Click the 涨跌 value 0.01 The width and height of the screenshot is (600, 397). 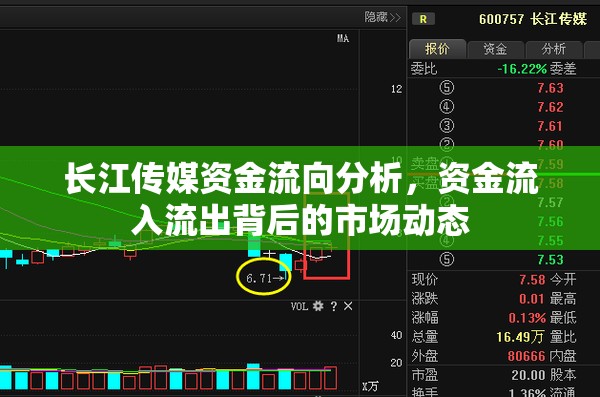[x=532, y=299]
